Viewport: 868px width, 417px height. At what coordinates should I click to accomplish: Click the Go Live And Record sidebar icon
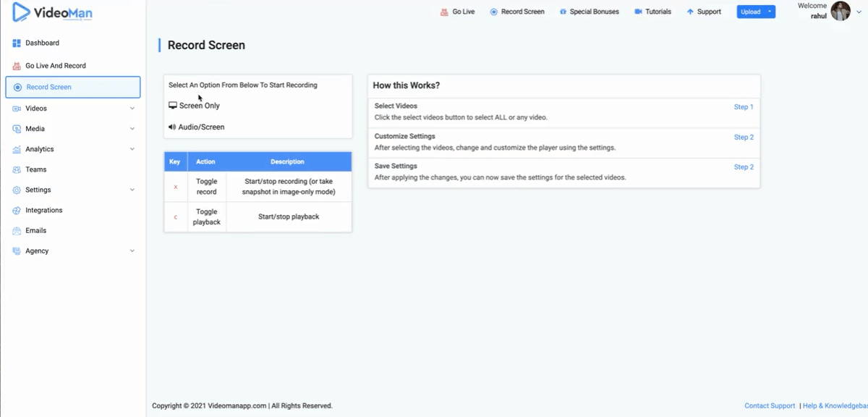click(x=17, y=66)
